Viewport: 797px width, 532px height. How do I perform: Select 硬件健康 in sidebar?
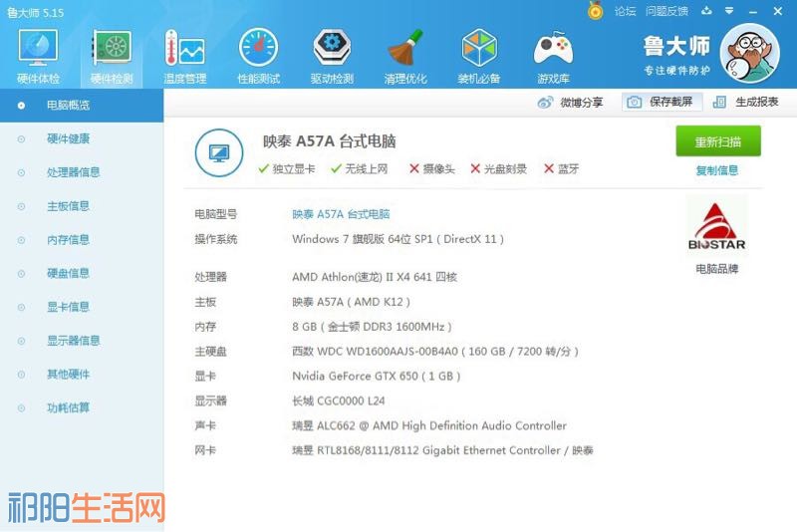click(x=82, y=138)
